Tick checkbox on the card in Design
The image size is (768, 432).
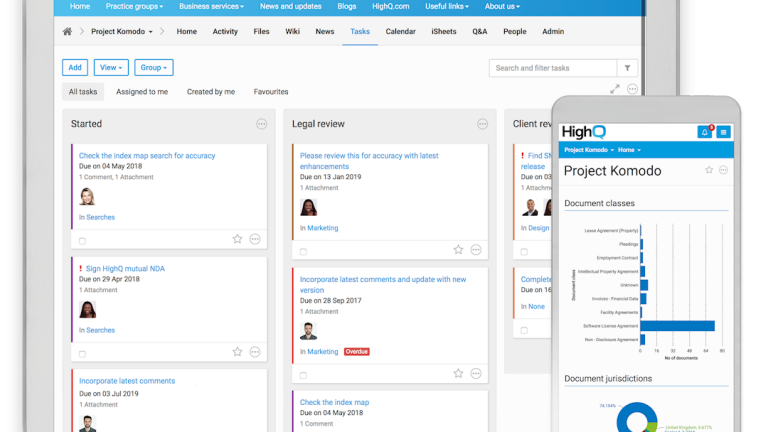coord(524,252)
